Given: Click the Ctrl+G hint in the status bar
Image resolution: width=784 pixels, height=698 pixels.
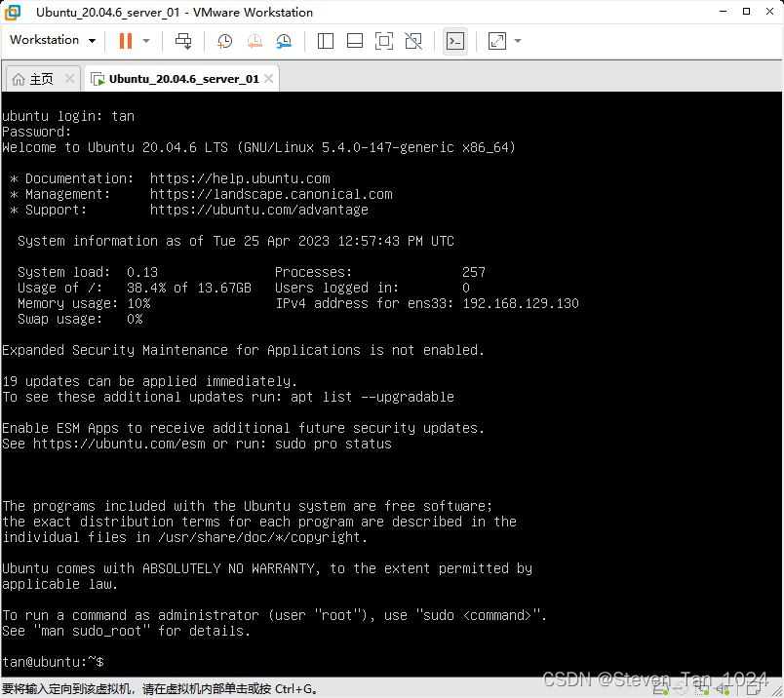Looking at the screenshot, I should (x=293, y=689).
